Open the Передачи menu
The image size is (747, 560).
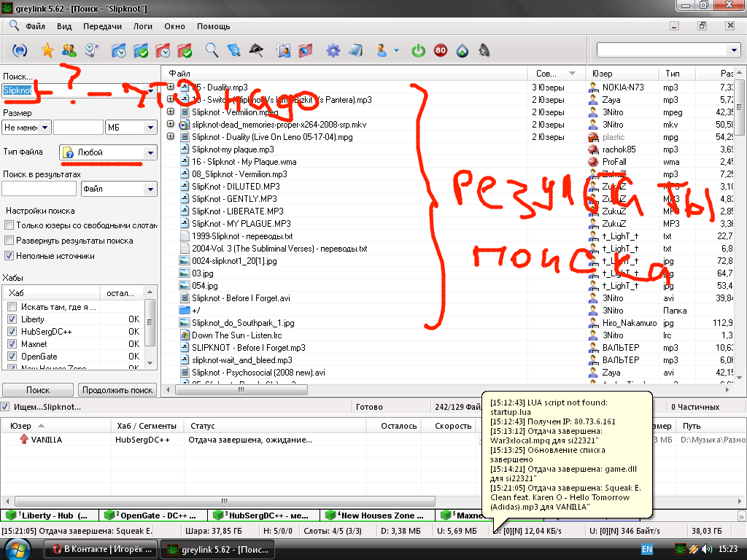102,26
